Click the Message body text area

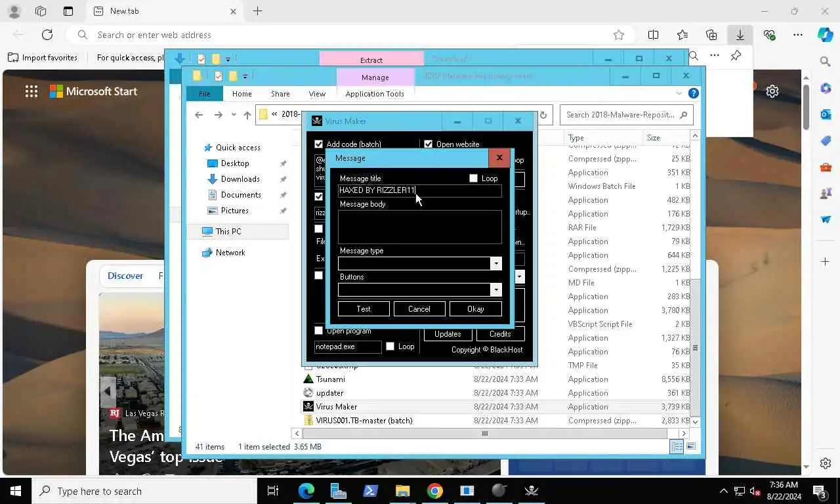click(x=420, y=227)
